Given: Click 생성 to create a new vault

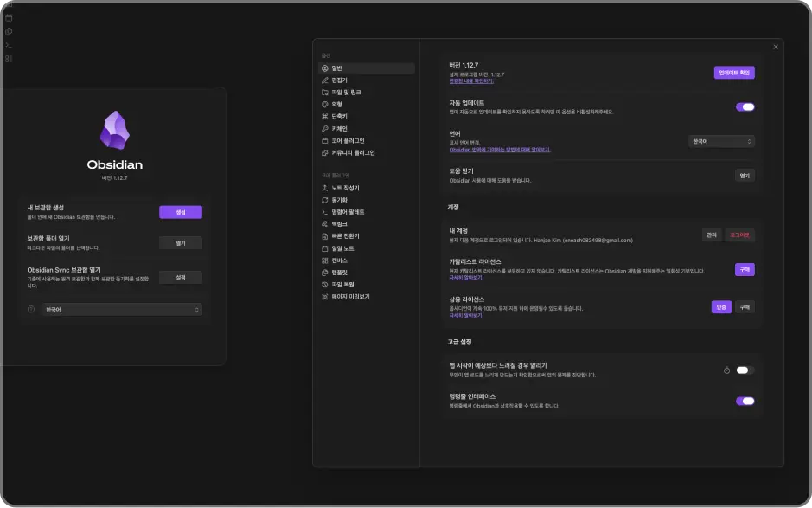Looking at the screenshot, I should (180, 212).
